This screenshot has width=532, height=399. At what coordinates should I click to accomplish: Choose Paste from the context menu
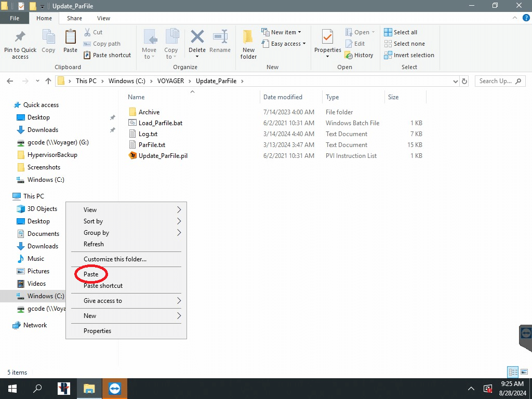91,274
